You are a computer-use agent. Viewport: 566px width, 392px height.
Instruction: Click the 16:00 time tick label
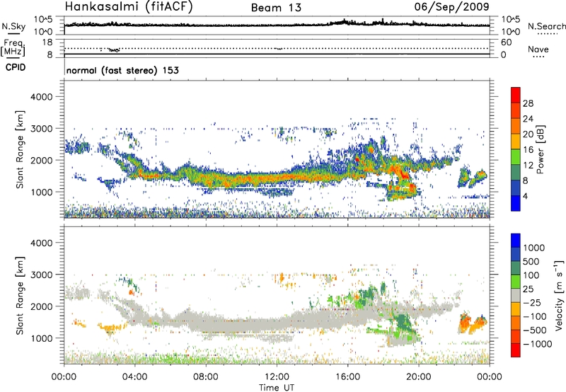347,377
